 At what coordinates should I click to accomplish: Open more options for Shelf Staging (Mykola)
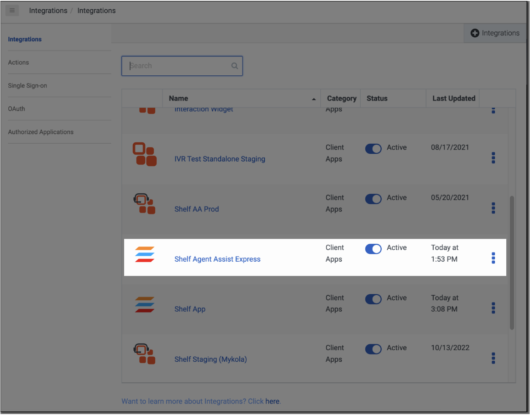click(x=493, y=358)
